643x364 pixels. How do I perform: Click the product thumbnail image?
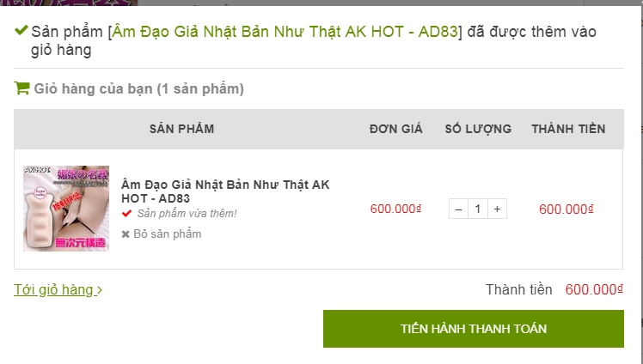click(x=66, y=209)
